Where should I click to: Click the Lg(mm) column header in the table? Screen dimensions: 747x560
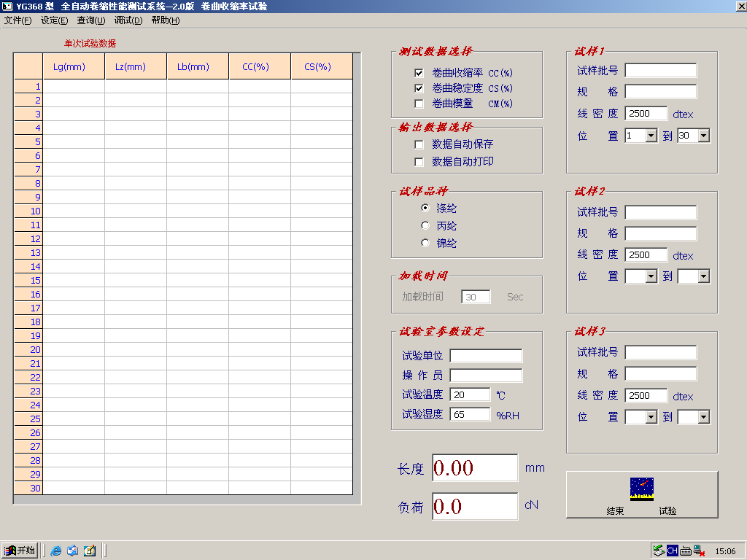pos(69,66)
